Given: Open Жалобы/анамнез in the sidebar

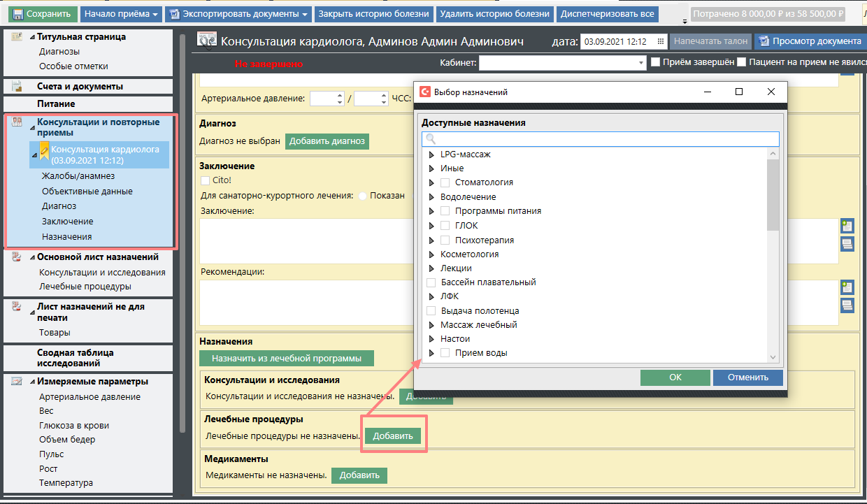Looking at the screenshot, I should tap(78, 176).
